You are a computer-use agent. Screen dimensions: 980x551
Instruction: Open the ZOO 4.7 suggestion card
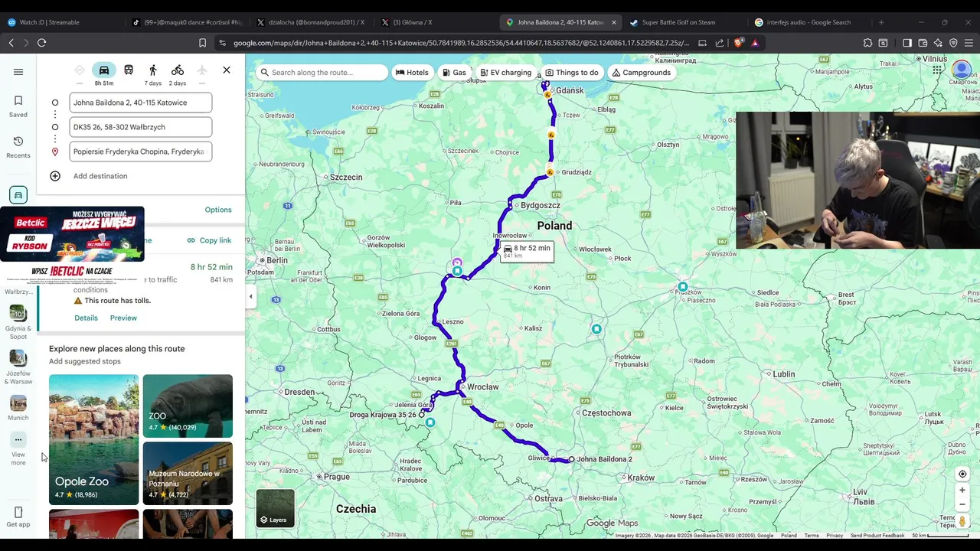[x=188, y=406]
